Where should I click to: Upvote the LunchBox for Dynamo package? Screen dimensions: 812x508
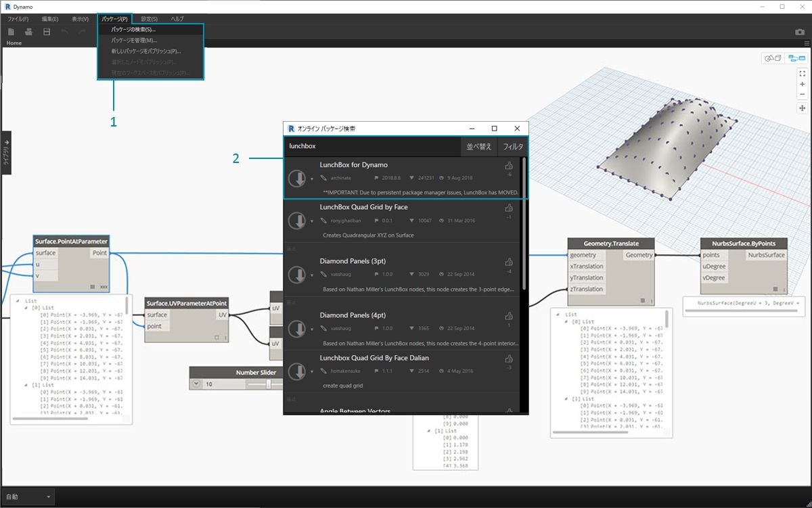[509, 166]
